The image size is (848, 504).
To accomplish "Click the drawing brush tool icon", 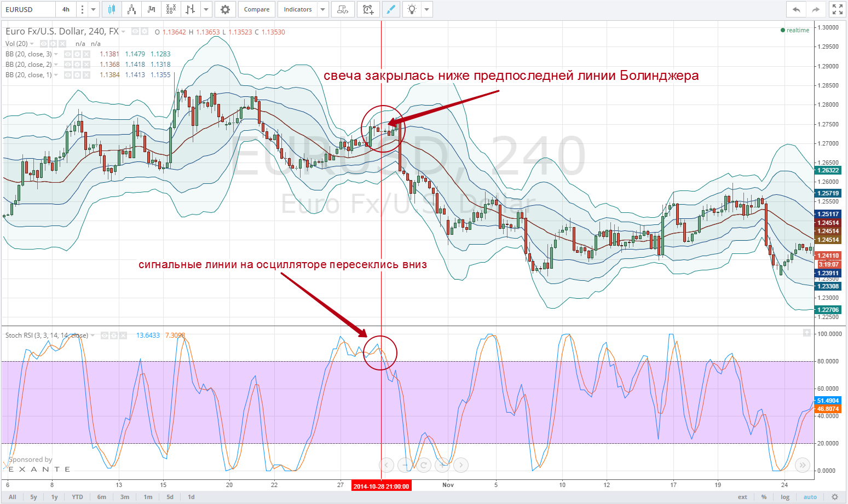I will (390, 9).
